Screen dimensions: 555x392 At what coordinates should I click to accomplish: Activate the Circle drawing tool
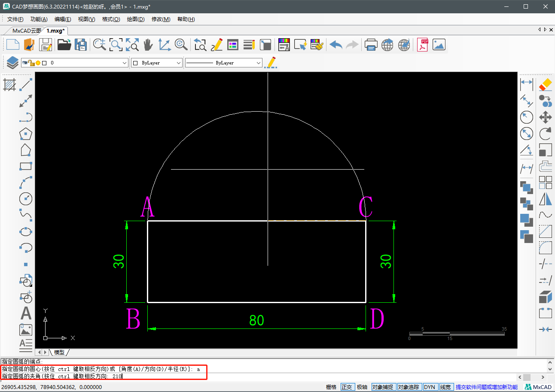coord(26,198)
